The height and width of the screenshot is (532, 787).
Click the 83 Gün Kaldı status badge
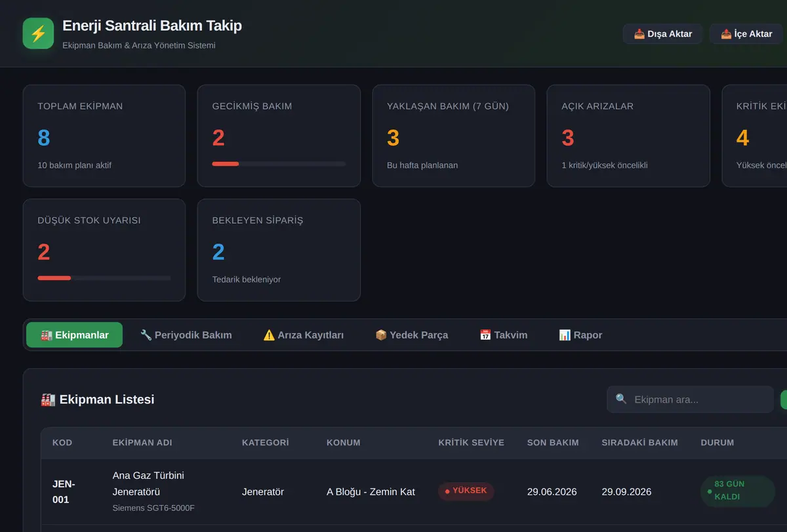pos(738,491)
